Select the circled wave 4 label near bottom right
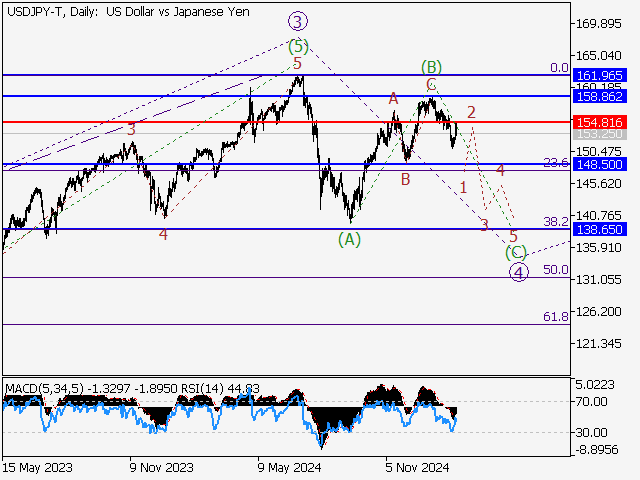Image resolution: width=640 pixels, height=480 pixels. pos(518,272)
